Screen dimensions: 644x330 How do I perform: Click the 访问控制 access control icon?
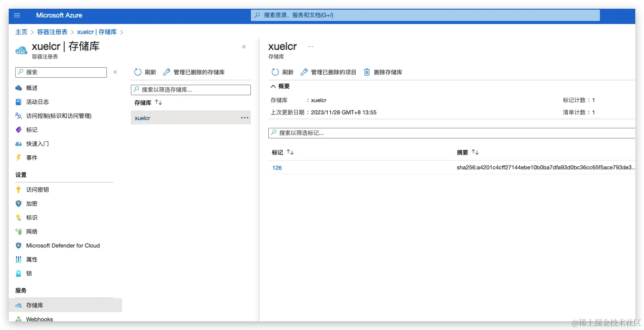tap(18, 116)
